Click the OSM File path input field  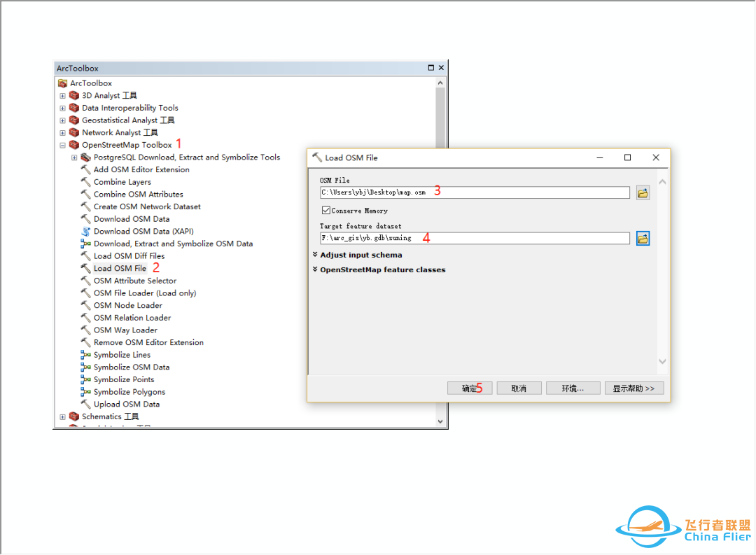(475, 192)
